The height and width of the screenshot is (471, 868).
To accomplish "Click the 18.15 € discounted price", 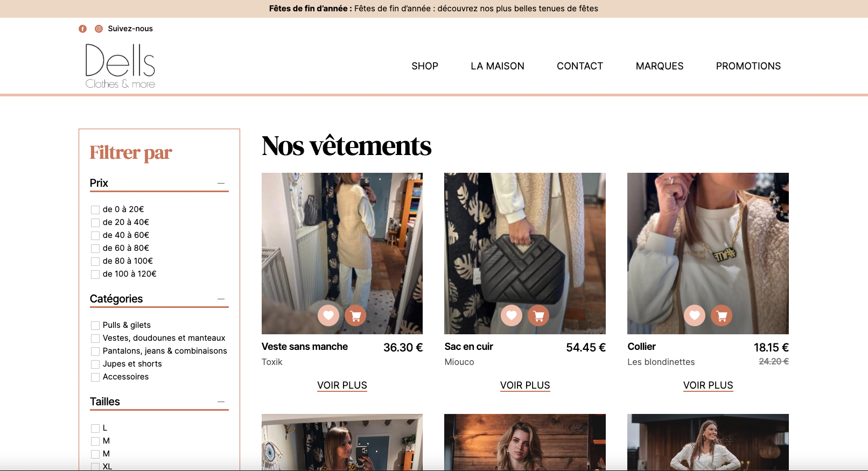I will [771, 348].
